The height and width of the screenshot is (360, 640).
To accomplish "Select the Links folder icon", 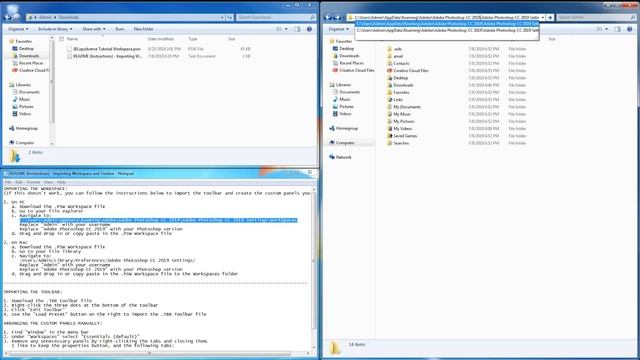I will click(x=389, y=100).
